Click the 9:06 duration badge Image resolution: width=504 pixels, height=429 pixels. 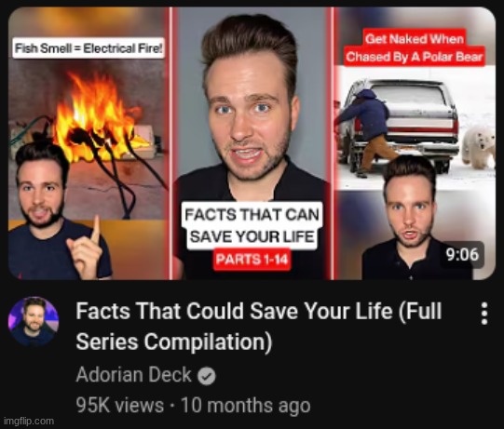pyautogui.click(x=462, y=254)
